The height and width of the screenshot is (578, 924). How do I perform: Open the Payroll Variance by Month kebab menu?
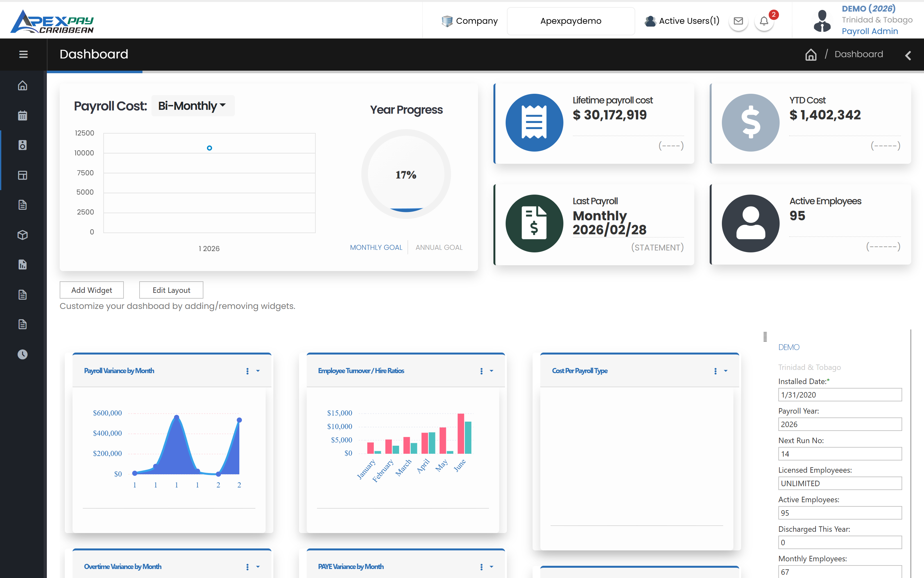click(247, 371)
